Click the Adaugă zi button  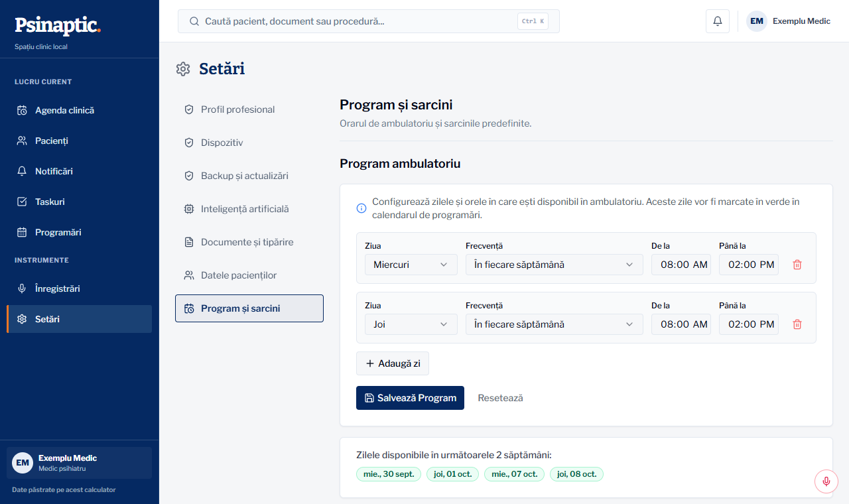tap(393, 363)
